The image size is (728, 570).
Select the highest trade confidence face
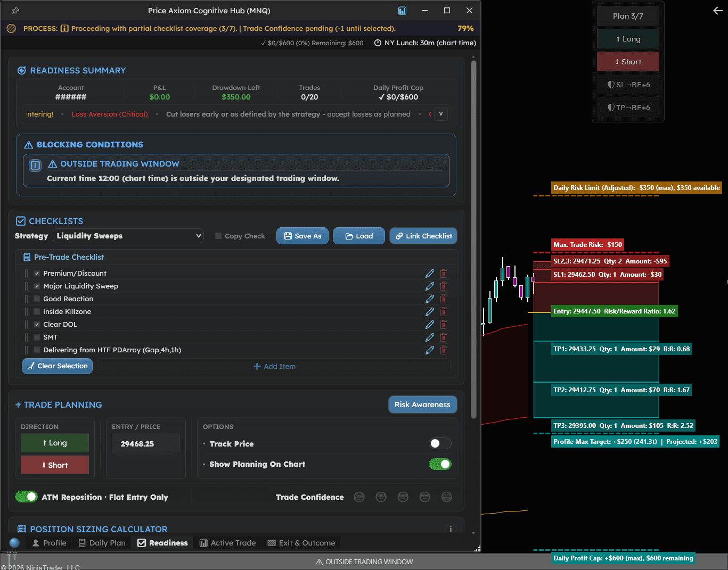click(x=447, y=497)
